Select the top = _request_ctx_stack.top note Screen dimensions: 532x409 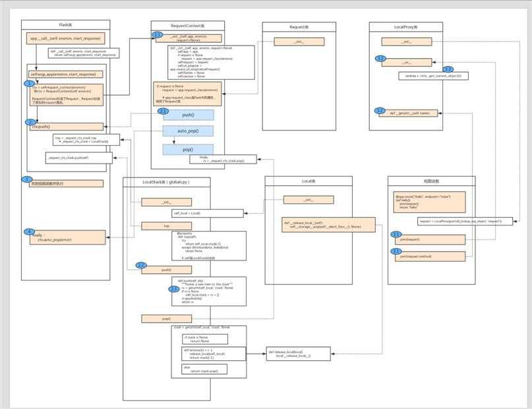86,140
